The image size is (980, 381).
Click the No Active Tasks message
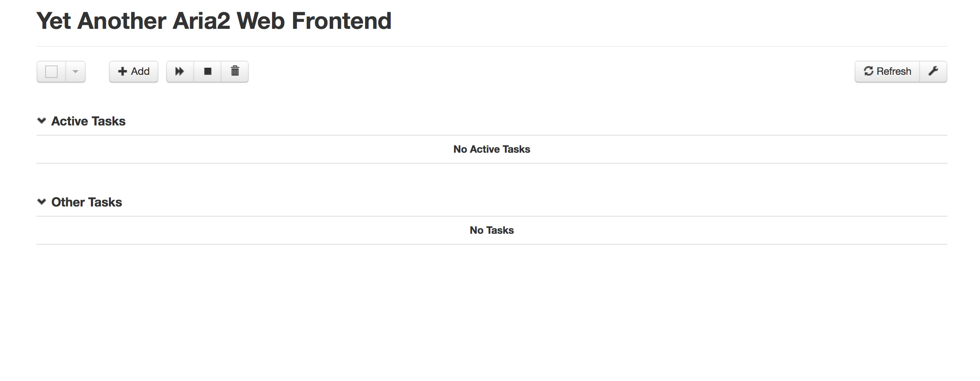point(492,149)
